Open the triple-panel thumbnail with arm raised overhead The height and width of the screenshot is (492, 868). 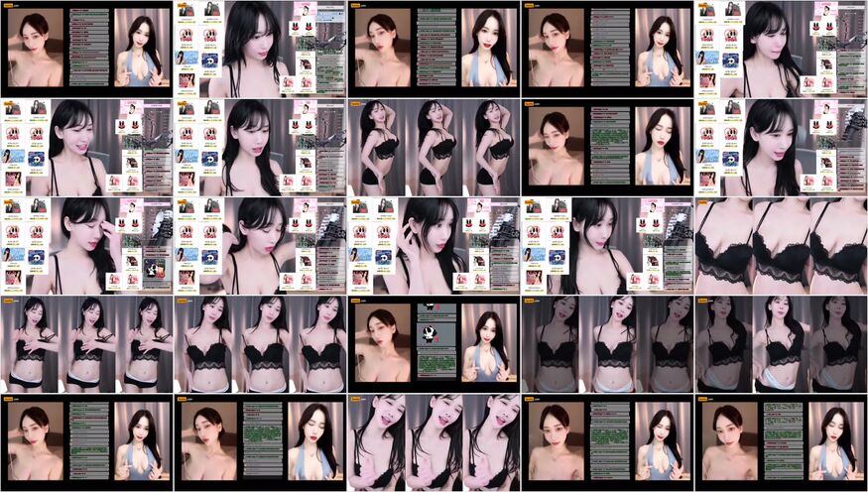click(x=434, y=147)
